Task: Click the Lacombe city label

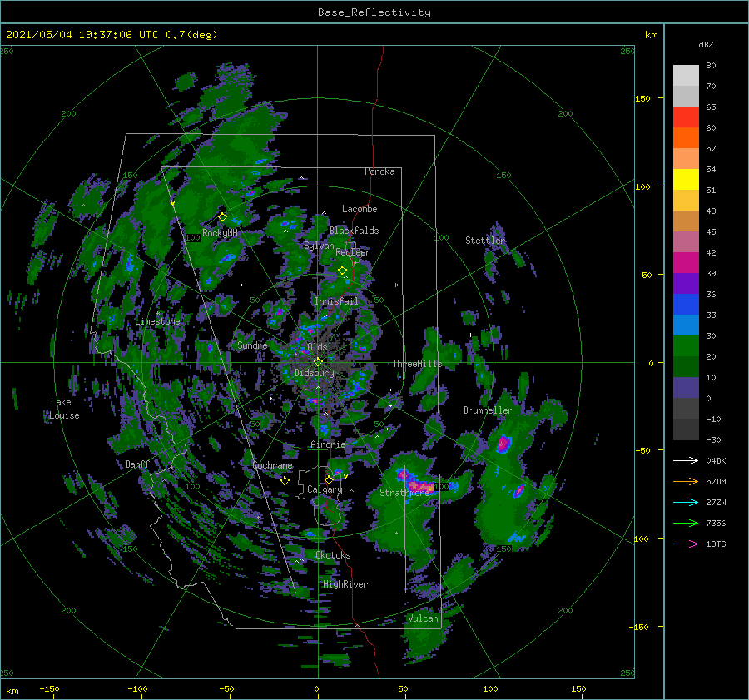Action: pyautogui.click(x=360, y=209)
